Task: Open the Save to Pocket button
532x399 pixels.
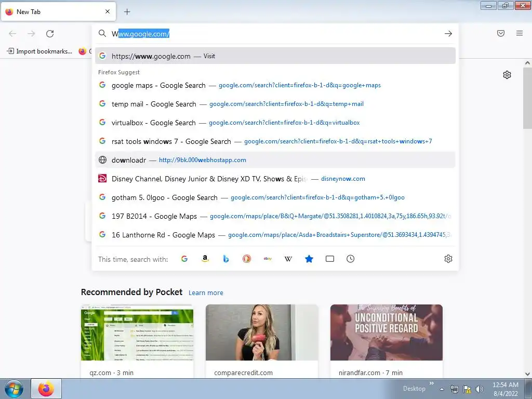Action: [x=501, y=33]
